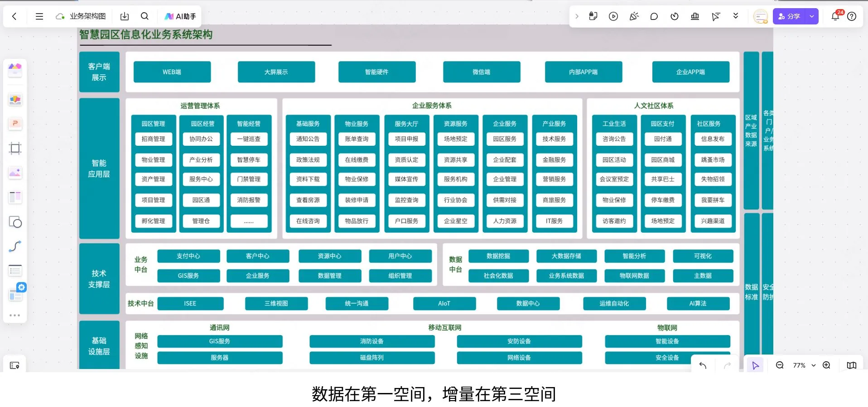Click the 一键巡查 cell
This screenshot has height=407, width=868.
tap(249, 139)
